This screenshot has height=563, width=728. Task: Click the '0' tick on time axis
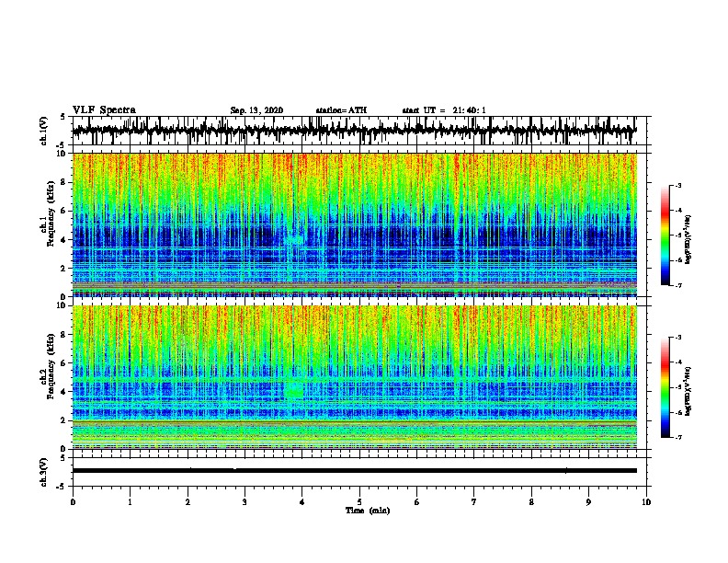click(x=73, y=502)
